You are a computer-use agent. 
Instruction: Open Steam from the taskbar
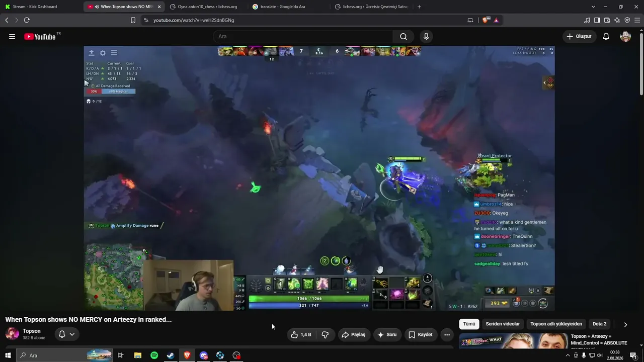[x=171, y=355]
